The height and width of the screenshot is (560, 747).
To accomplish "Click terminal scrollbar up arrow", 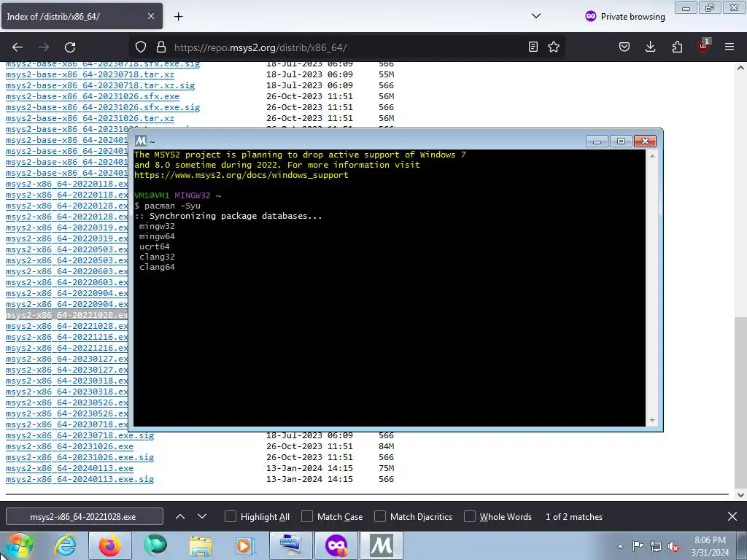I will click(x=652, y=156).
